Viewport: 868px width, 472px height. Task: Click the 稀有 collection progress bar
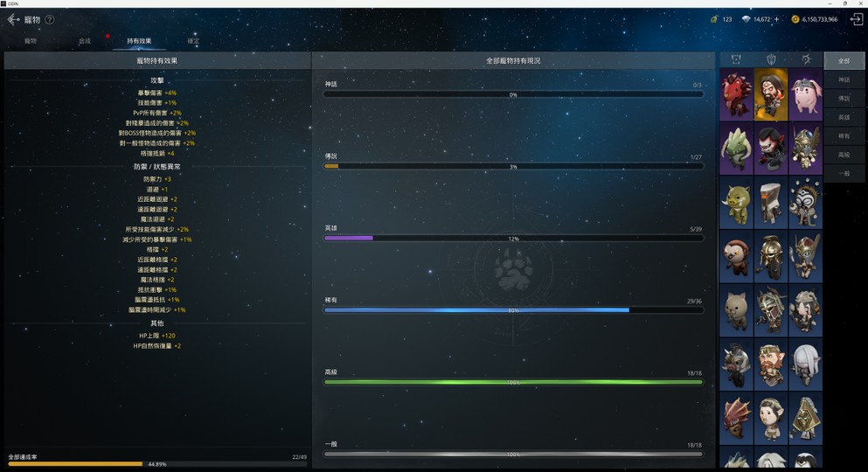click(x=513, y=309)
